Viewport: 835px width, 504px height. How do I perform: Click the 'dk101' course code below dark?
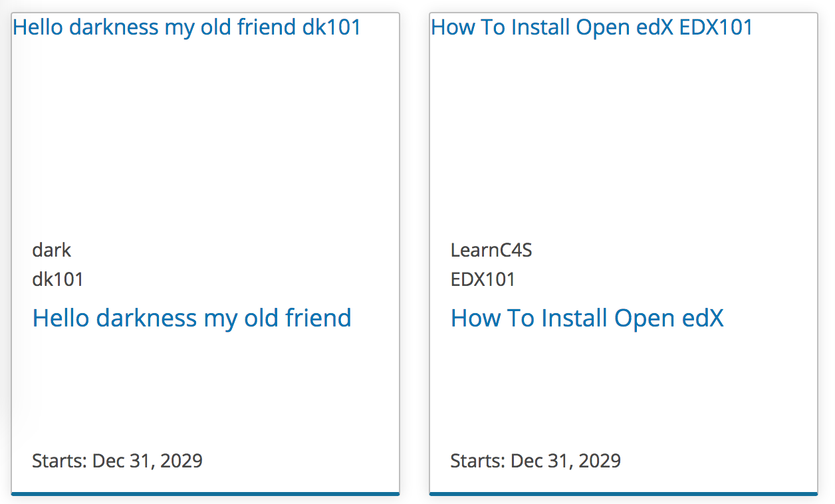click(x=58, y=279)
